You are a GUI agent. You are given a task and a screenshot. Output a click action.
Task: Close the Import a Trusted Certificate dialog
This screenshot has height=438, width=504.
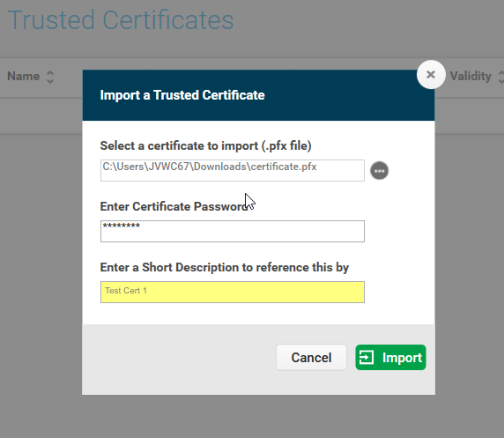click(x=431, y=75)
